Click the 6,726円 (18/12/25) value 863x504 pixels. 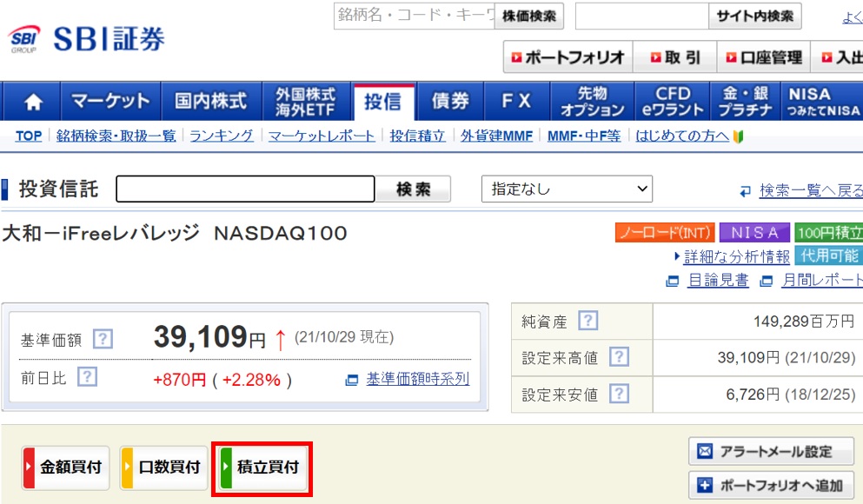pos(791,395)
